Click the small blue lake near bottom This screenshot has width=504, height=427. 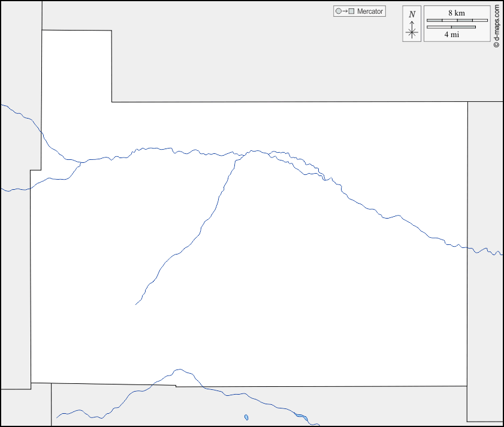pos(246,417)
